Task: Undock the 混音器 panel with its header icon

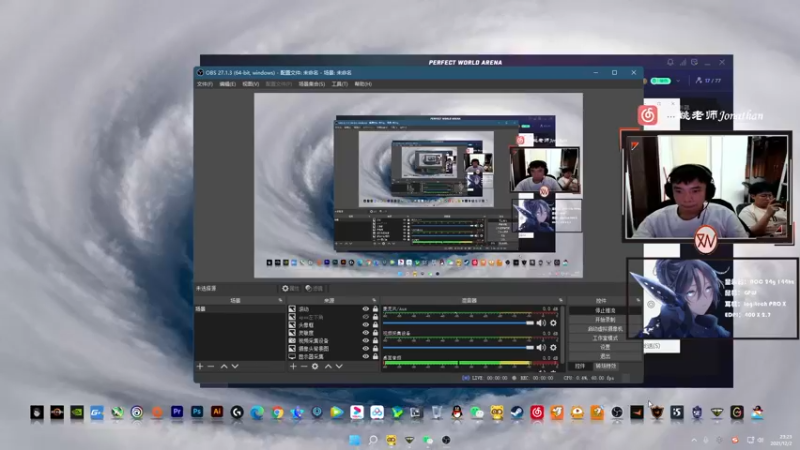Action: (561, 301)
